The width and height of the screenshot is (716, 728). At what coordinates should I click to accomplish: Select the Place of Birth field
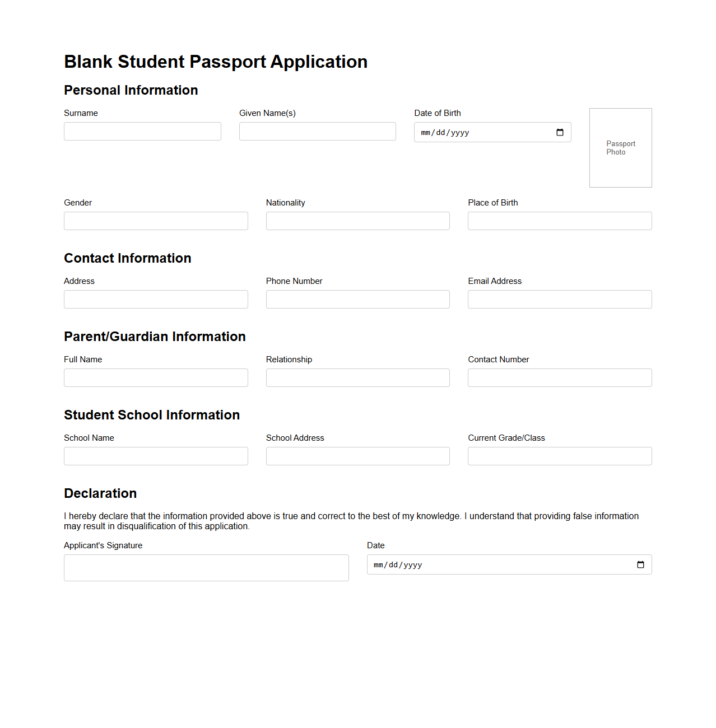click(x=559, y=221)
